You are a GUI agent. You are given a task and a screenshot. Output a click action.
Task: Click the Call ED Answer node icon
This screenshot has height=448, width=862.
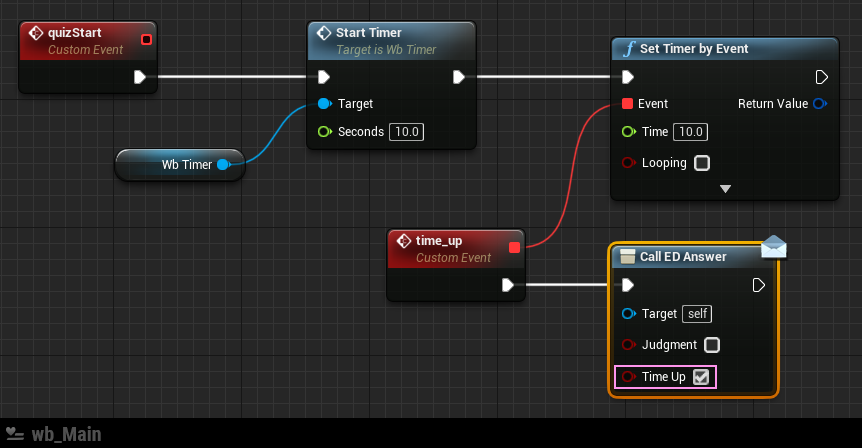[627, 257]
